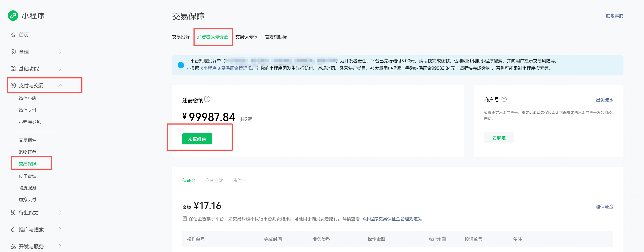The width and height of the screenshot is (644, 252).
Task: Open 微信支付 in the sidebar
Action: click(x=28, y=110)
